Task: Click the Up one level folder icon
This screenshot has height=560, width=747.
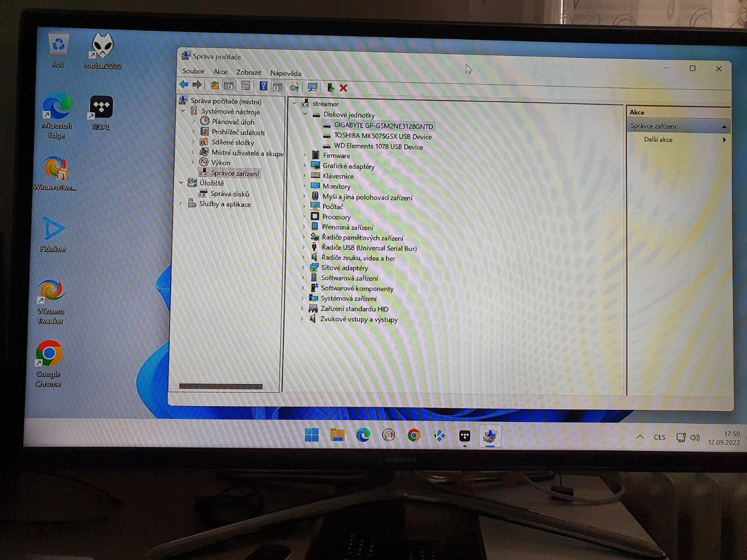Action: pos(214,85)
